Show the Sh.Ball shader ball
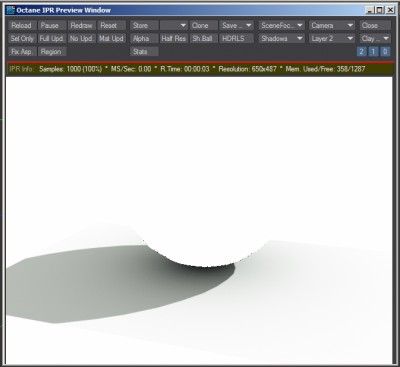The height and width of the screenshot is (367, 400). pos(204,39)
